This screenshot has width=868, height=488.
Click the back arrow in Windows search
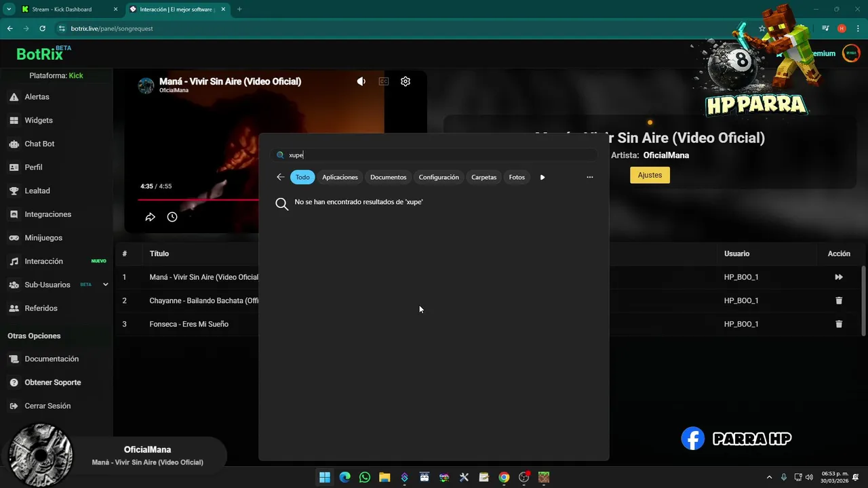281,177
